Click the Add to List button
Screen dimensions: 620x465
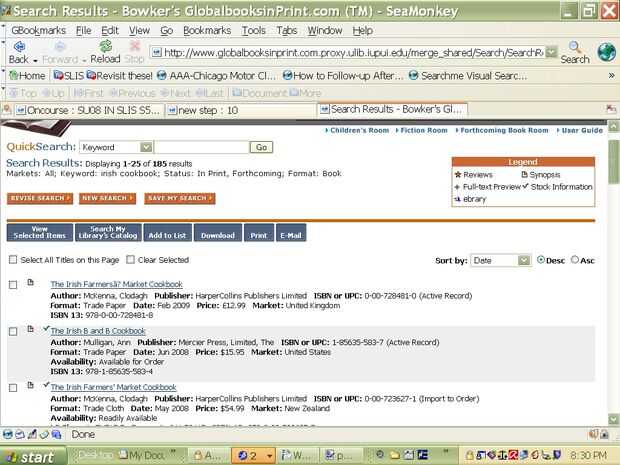coord(168,232)
